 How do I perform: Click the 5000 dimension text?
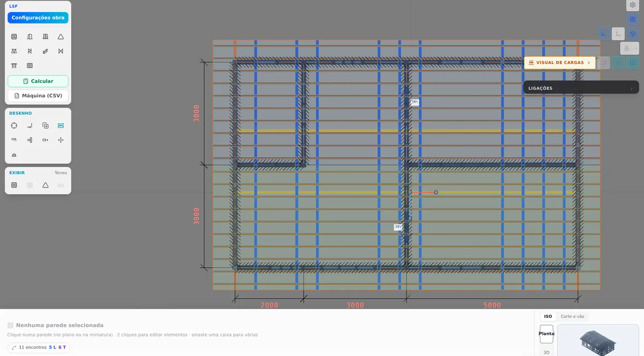click(492, 305)
